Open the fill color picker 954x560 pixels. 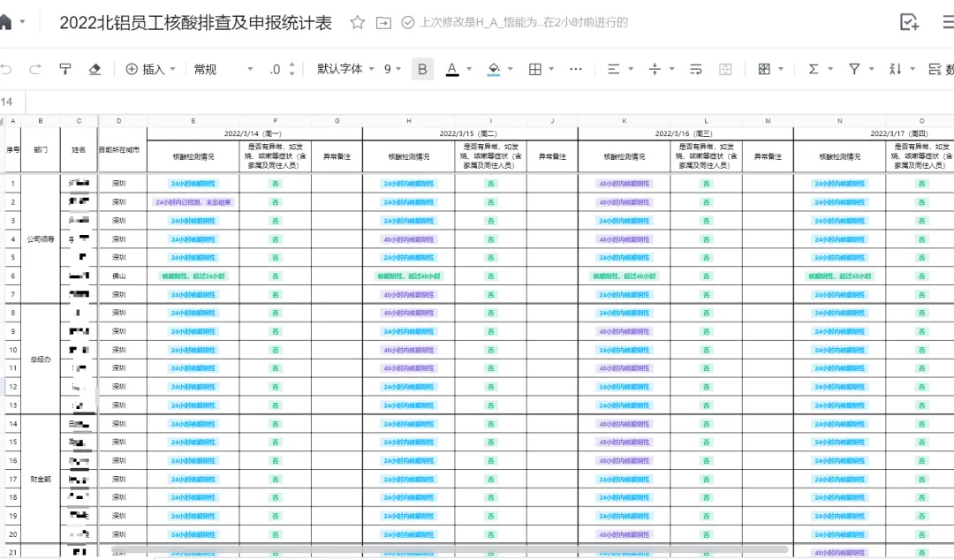point(499,69)
